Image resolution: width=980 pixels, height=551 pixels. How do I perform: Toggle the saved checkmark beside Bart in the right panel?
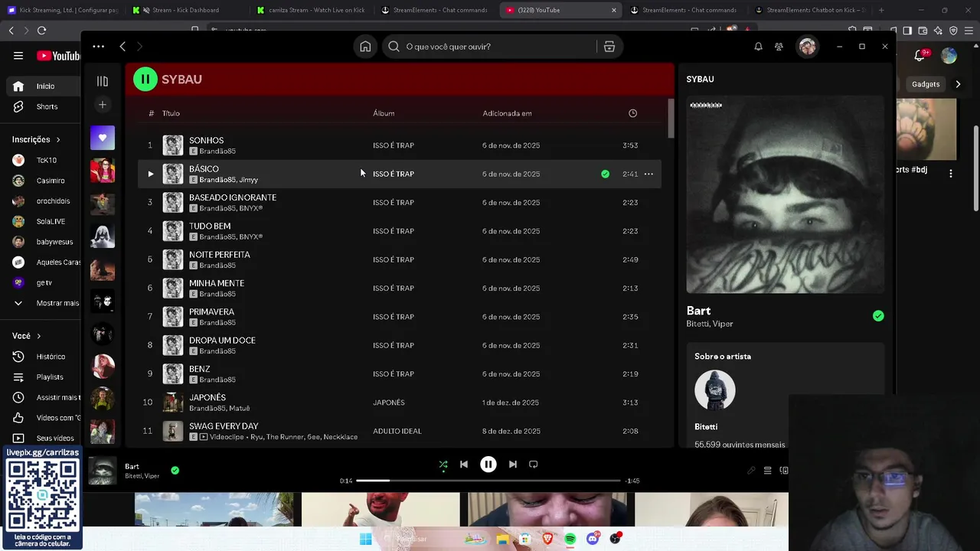[x=878, y=316]
